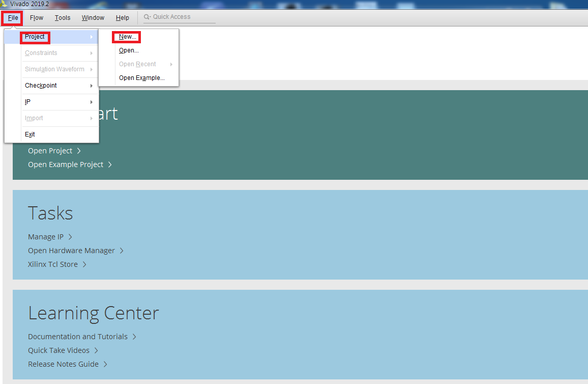Click the Vivado 2019.2 title text
Image resolution: width=588 pixels, height=384 pixels.
point(30,4)
